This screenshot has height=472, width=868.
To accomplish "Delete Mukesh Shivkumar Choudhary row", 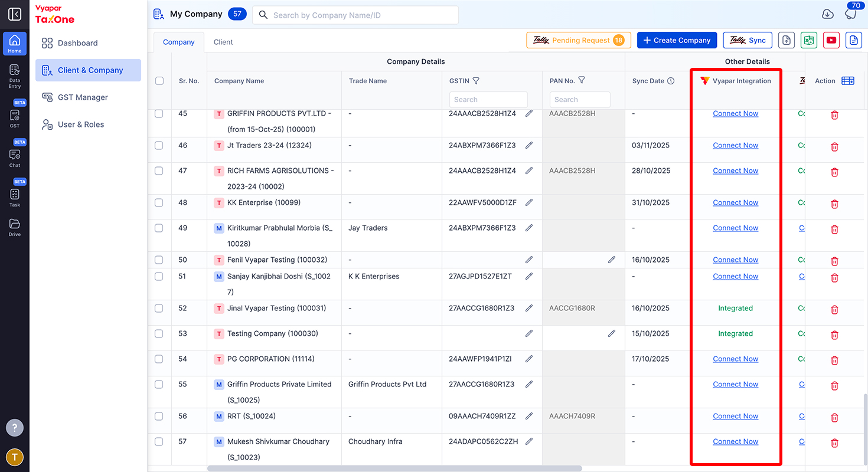I will (834, 443).
